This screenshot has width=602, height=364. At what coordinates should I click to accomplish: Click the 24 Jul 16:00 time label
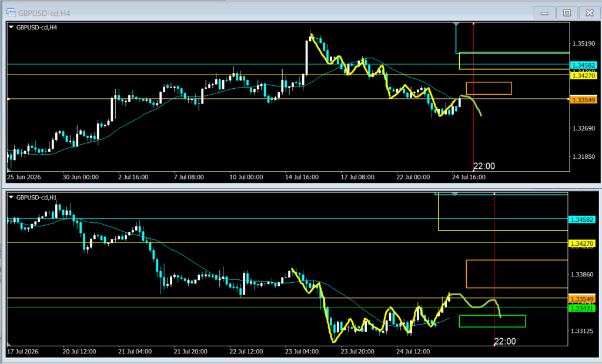coord(469,177)
